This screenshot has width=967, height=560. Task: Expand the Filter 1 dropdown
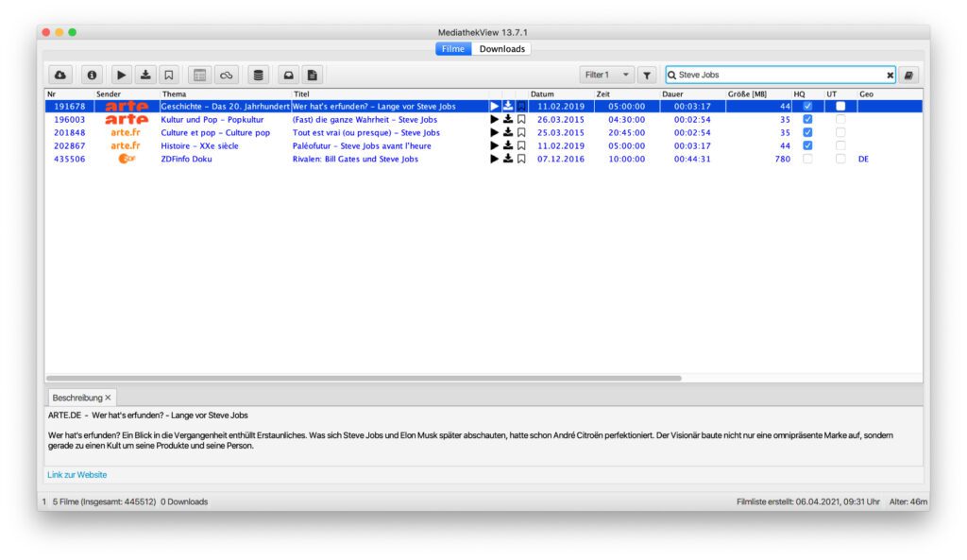coord(607,75)
